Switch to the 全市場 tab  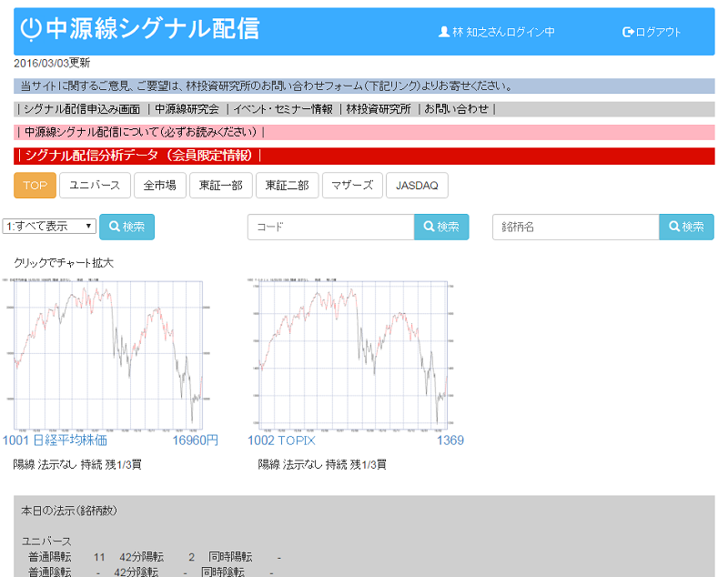(159, 186)
